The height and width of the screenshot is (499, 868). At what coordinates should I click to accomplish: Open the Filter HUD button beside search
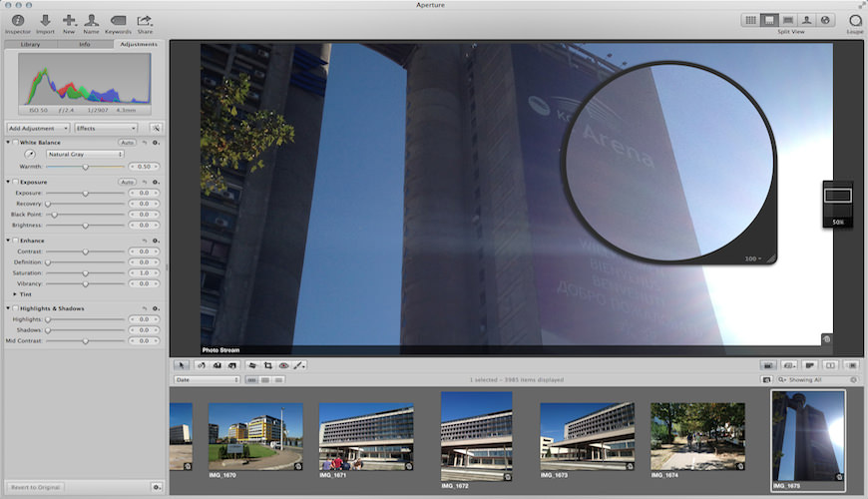[x=766, y=380]
